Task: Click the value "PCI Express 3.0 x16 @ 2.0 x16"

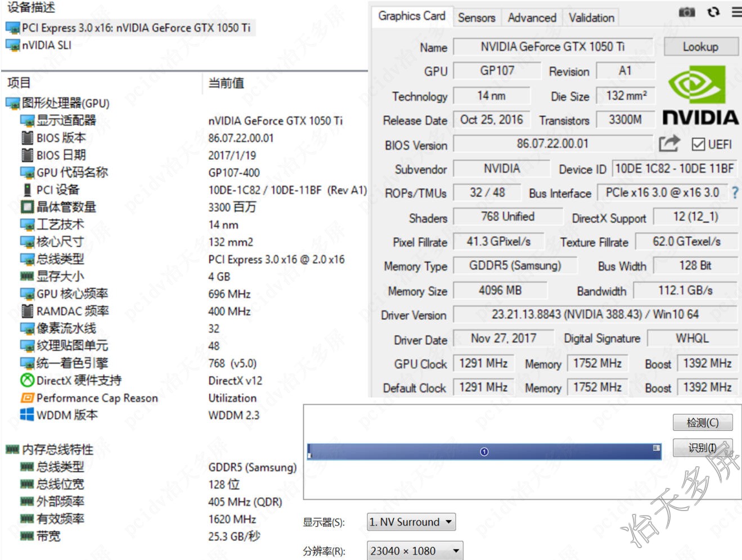Action: (x=277, y=260)
